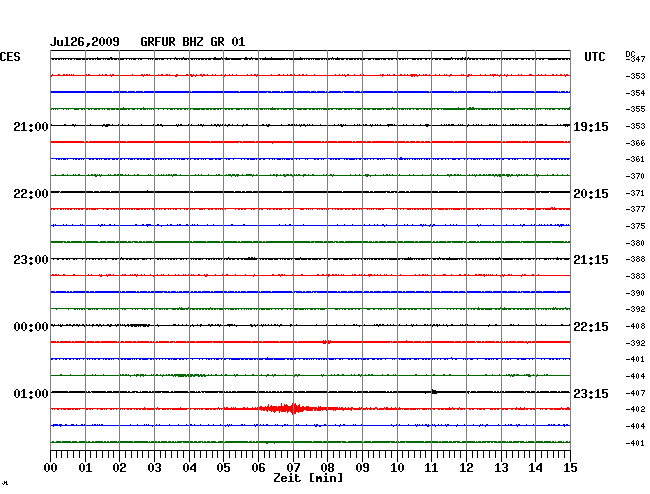Select the 21:00 local time label
Screen dimensions: 650x494
[x=31, y=126]
